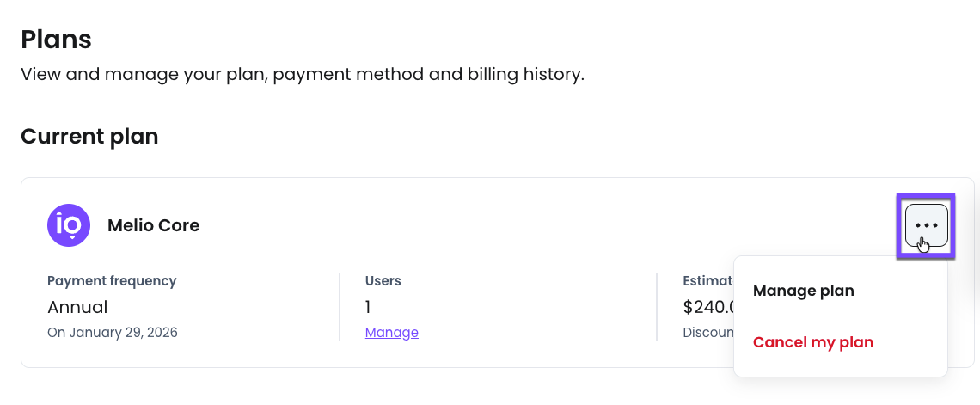Select the Melio Core plan name

click(x=153, y=225)
